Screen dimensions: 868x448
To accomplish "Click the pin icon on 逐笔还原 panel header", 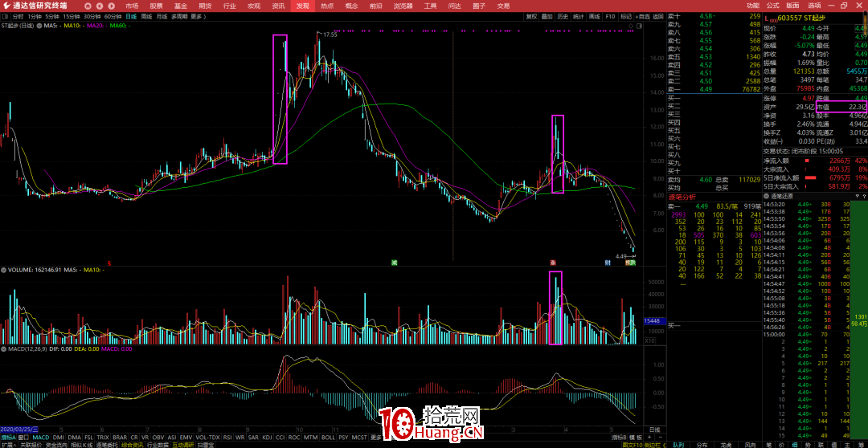I will (858, 196).
